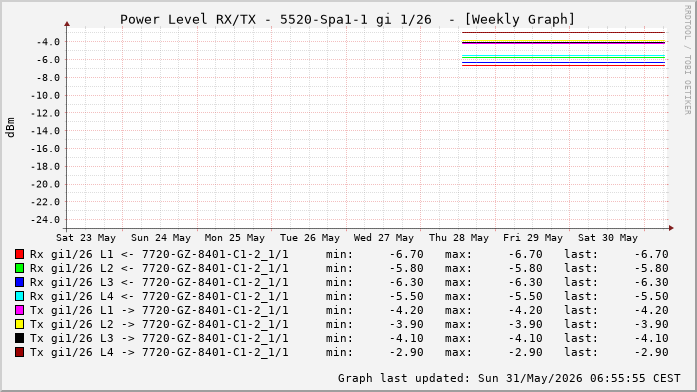Click the Sat 30 May axis label
Screen dimensions: 697x392
tap(608, 238)
